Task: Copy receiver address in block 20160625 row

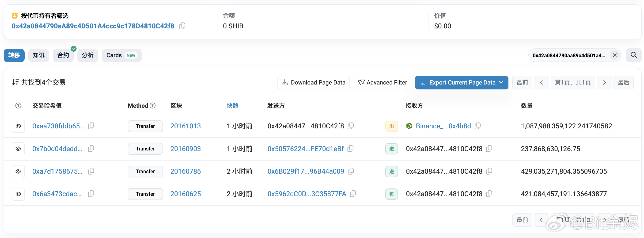Action: pyautogui.click(x=489, y=194)
